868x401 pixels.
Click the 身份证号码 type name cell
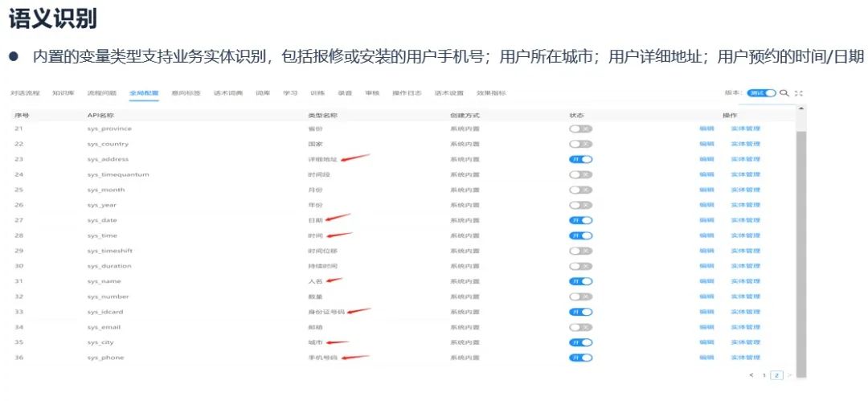click(326, 312)
